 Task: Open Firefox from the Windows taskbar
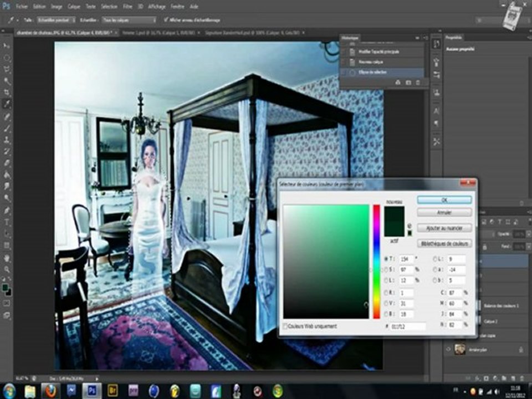coord(50,391)
